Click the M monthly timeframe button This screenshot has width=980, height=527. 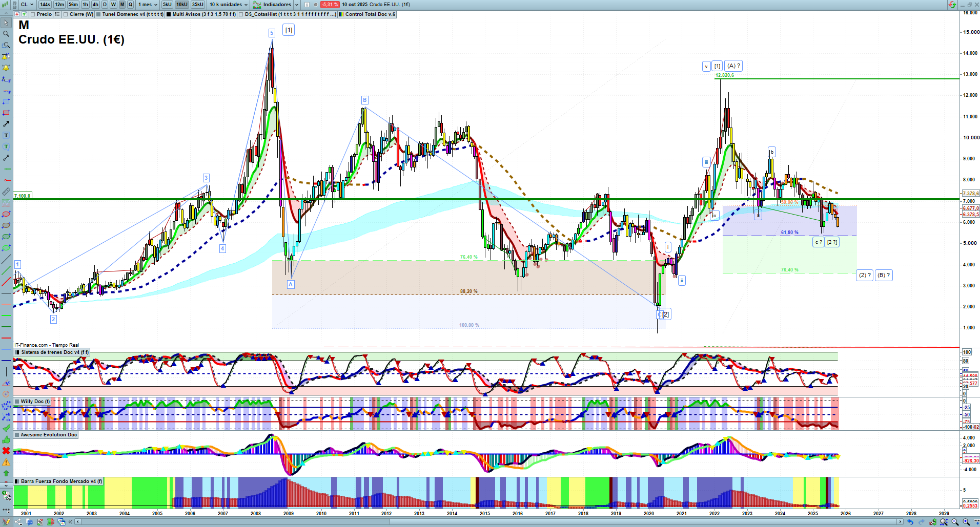122,5
